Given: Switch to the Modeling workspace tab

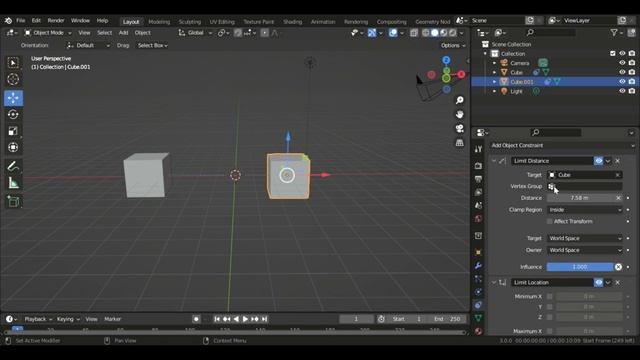Looking at the screenshot, I should tap(159, 22).
